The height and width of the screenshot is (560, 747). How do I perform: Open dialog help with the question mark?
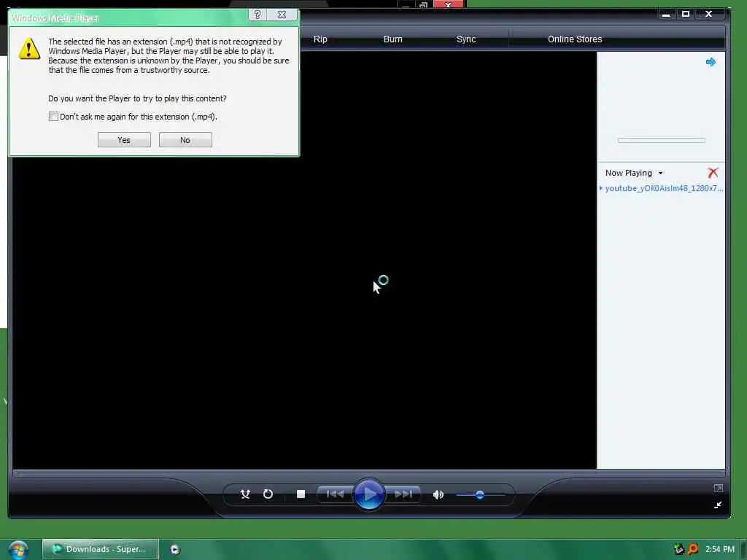pos(258,15)
